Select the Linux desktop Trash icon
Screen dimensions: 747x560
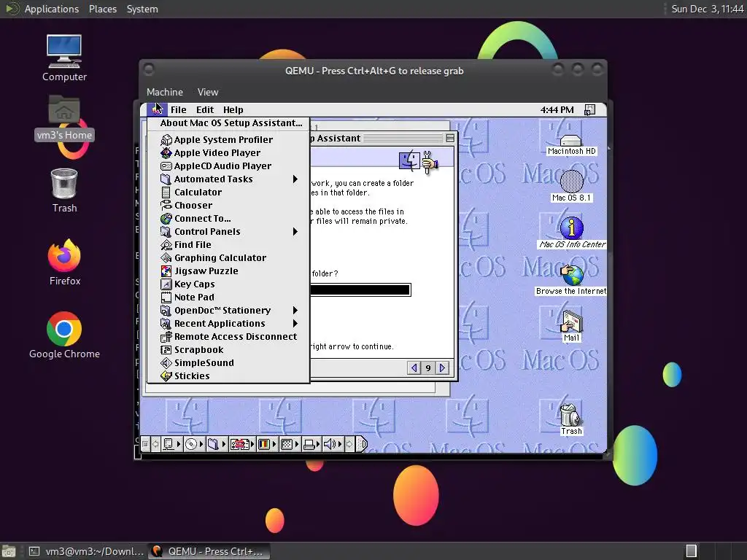[x=64, y=190]
